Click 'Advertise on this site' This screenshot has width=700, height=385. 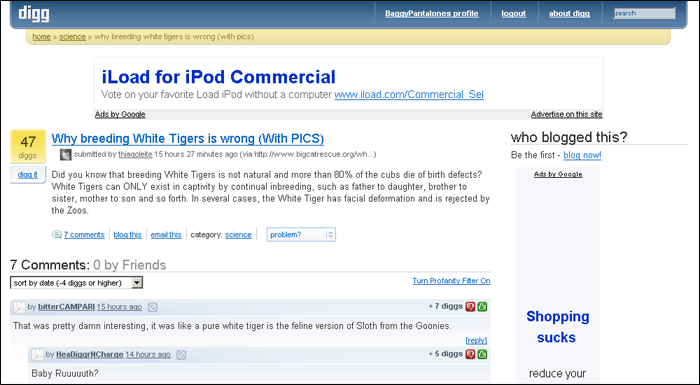pyautogui.click(x=567, y=114)
